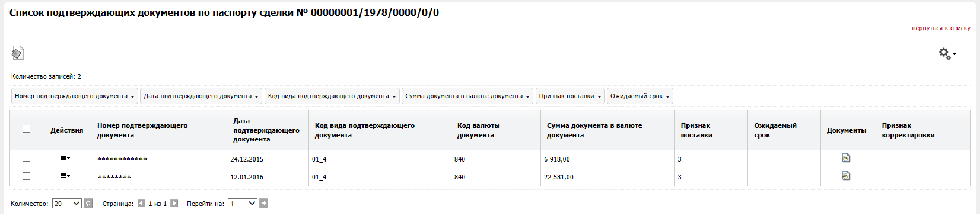Image resolution: width=980 pixels, height=219 pixels.
Task: Open actions menu for 12.01.2016 row
Action: click(65, 176)
